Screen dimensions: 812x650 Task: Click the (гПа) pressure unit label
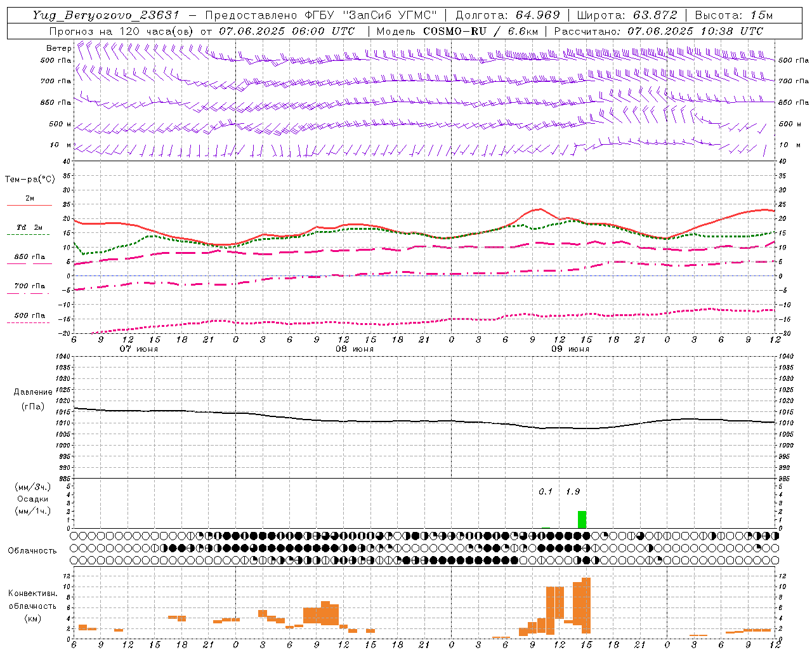(x=33, y=407)
